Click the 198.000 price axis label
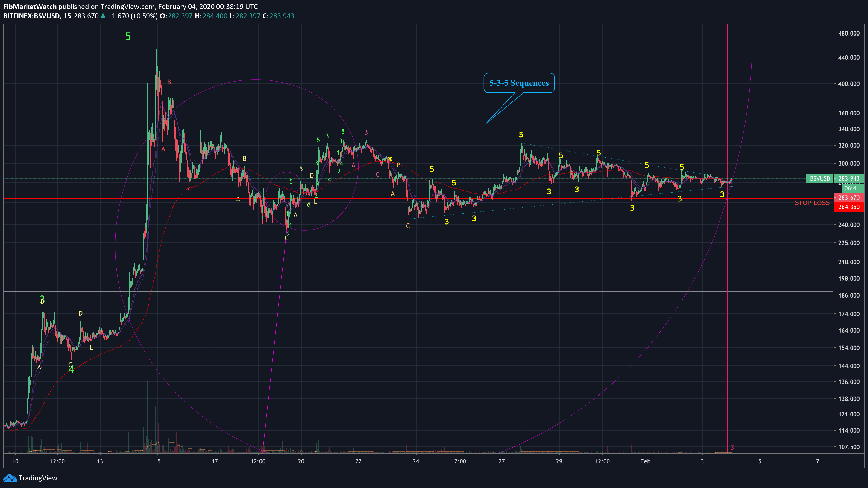The width and height of the screenshot is (868, 488). coord(849,278)
